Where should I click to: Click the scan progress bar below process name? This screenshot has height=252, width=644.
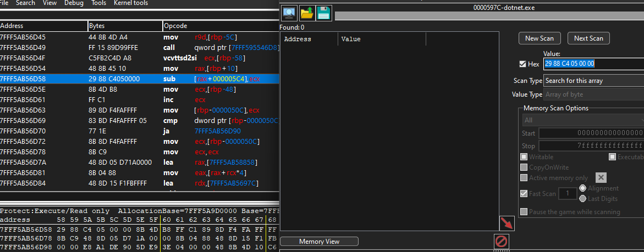tap(489, 16)
